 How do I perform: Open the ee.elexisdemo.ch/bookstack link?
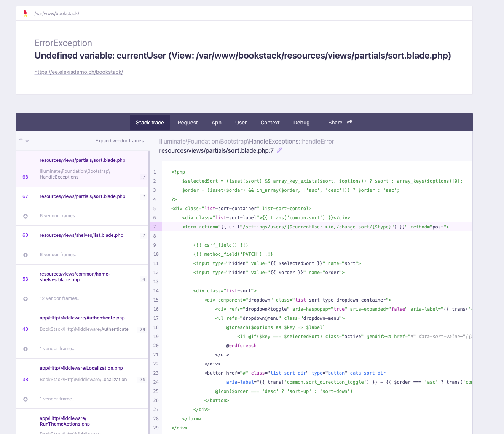(x=78, y=72)
